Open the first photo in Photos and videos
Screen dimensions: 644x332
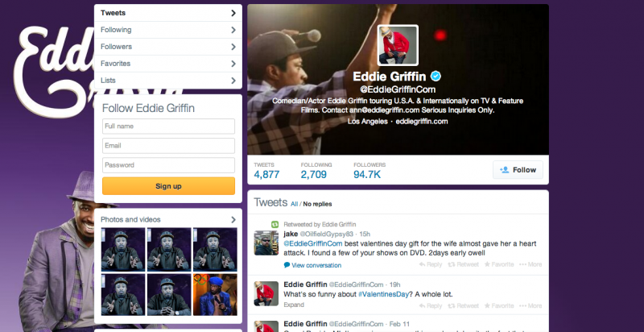pyautogui.click(x=123, y=250)
